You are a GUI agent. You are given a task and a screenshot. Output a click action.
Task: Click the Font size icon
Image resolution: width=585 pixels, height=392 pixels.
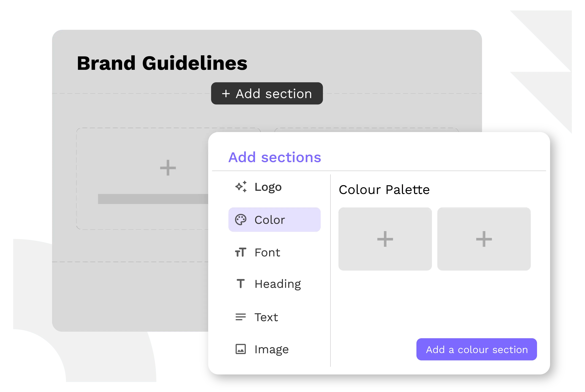point(241,252)
